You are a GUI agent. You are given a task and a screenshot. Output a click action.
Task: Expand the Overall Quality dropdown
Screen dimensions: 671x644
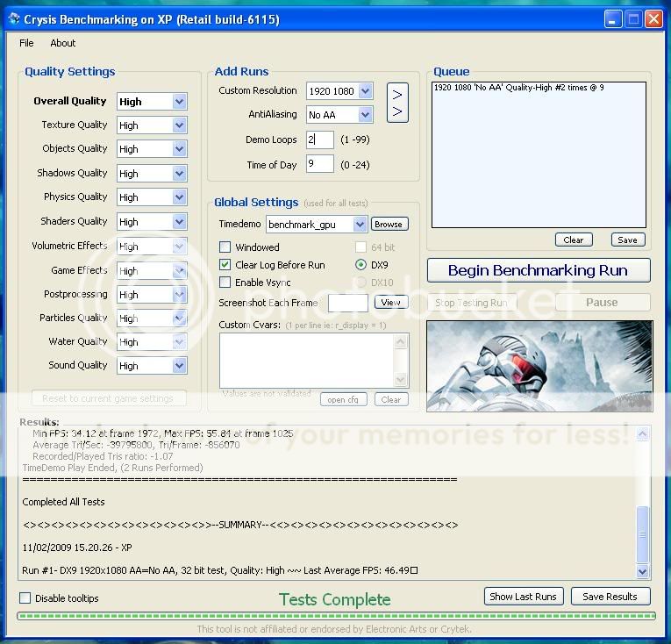click(179, 102)
